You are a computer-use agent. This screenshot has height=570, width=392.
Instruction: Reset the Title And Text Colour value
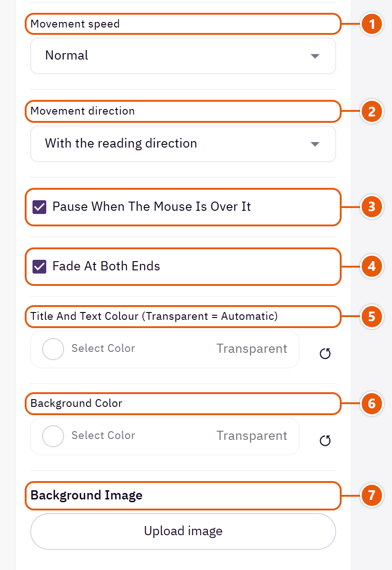click(x=325, y=354)
